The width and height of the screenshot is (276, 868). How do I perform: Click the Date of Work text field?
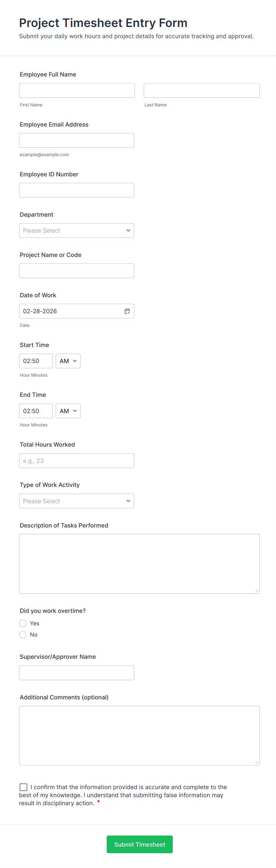pyautogui.click(x=69, y=311)
